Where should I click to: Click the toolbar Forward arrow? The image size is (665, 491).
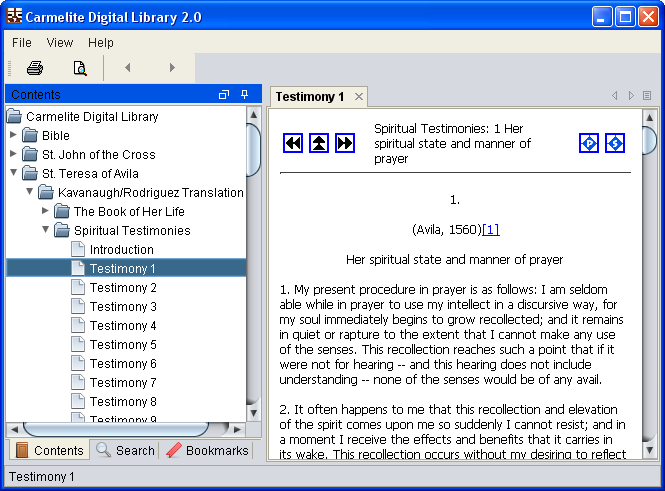(172, 68)
